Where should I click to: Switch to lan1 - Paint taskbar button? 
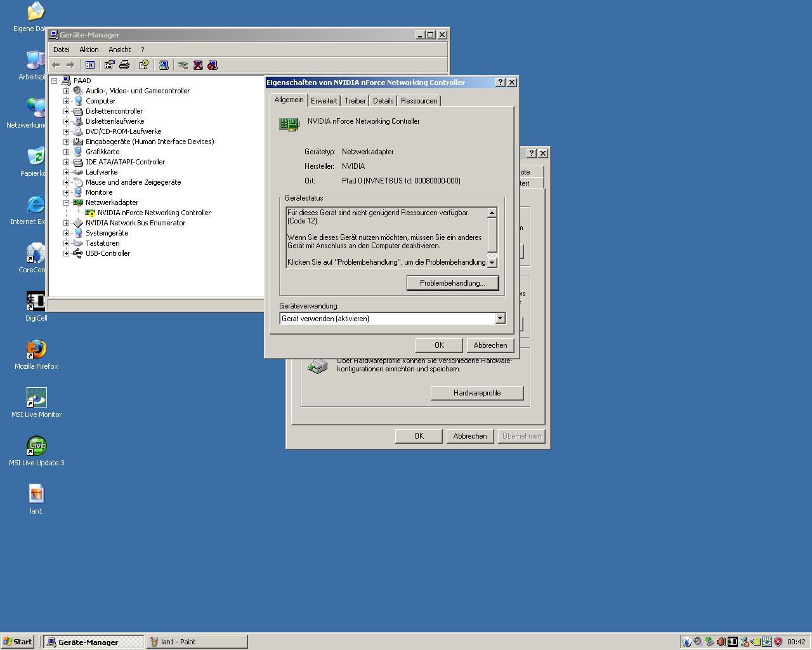[197, 642]
